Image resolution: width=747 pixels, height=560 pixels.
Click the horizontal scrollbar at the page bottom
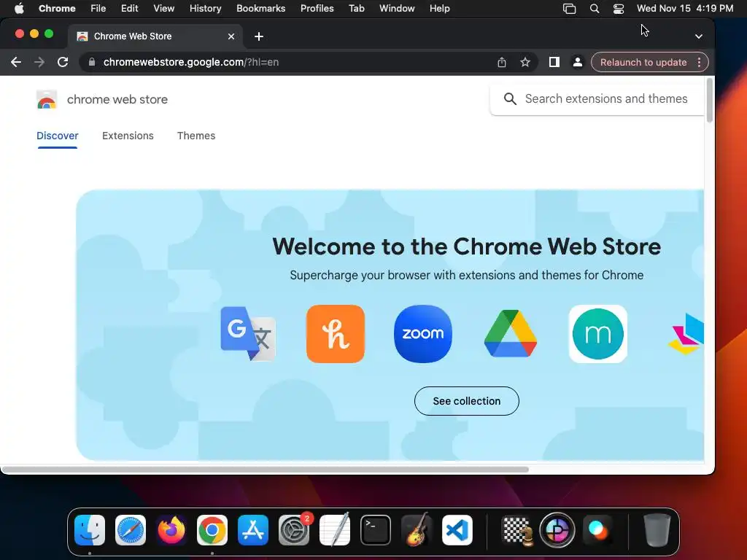pos(265,470)
